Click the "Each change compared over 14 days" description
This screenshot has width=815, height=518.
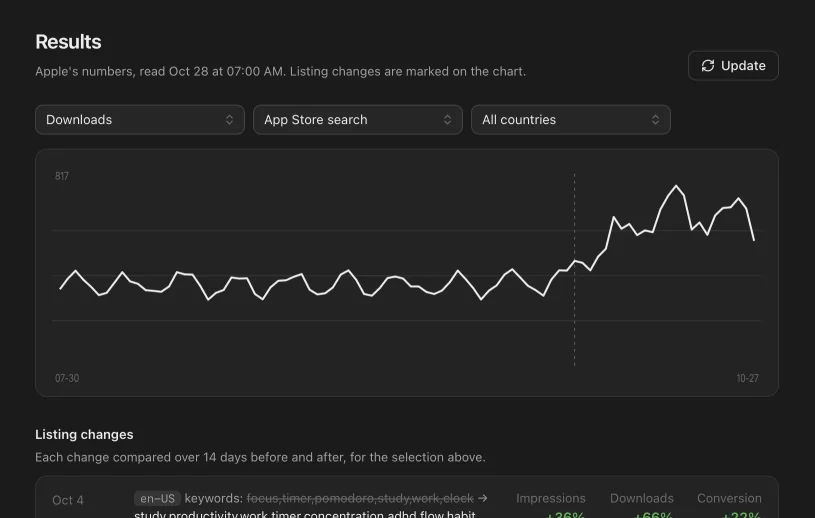point(260,457)
